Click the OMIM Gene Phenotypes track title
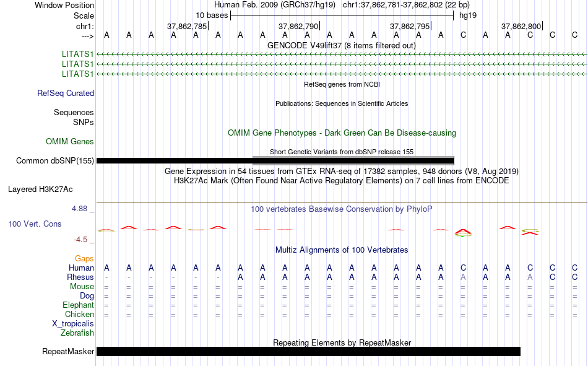 point(342,133)
